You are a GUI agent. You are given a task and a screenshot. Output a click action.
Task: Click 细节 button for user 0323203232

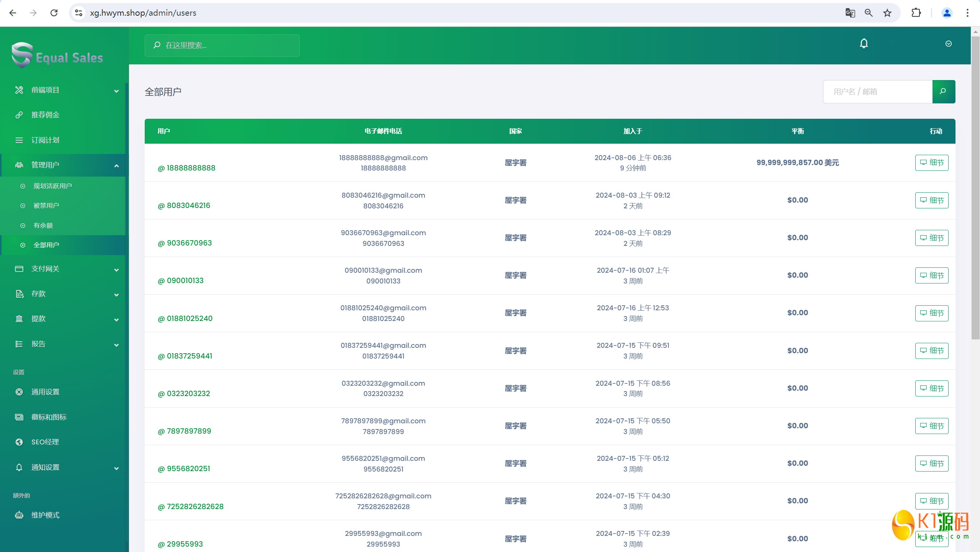[932, 388]
